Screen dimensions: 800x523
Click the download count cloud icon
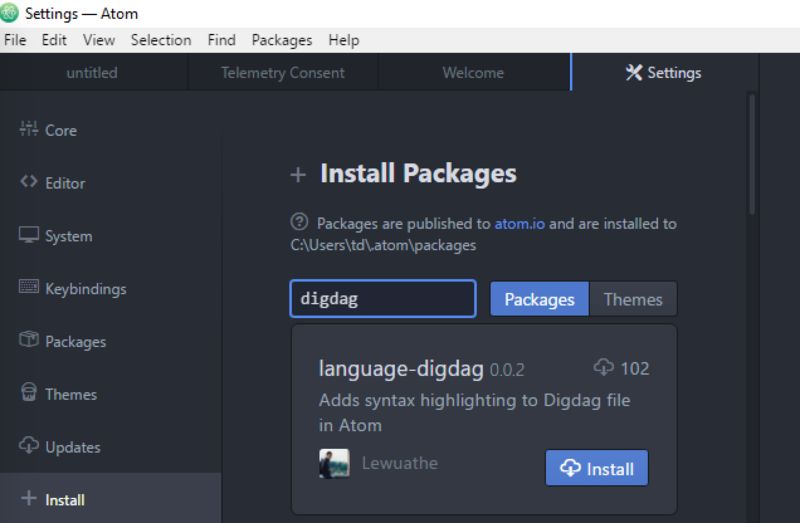click(x=604, y=367)
